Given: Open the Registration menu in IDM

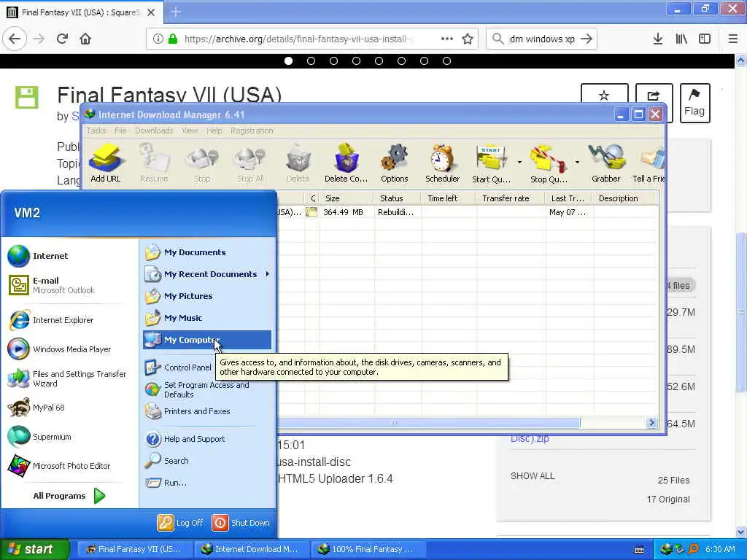Looking at the screenshot, I should [x=252, y=131].
